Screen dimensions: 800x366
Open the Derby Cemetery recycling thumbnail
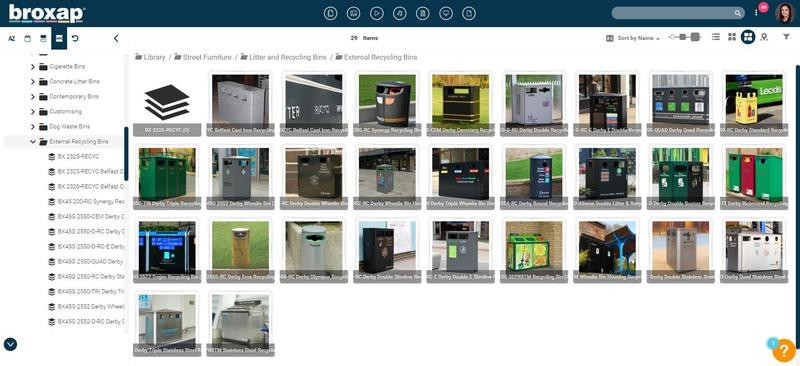[x=460, y=104]
